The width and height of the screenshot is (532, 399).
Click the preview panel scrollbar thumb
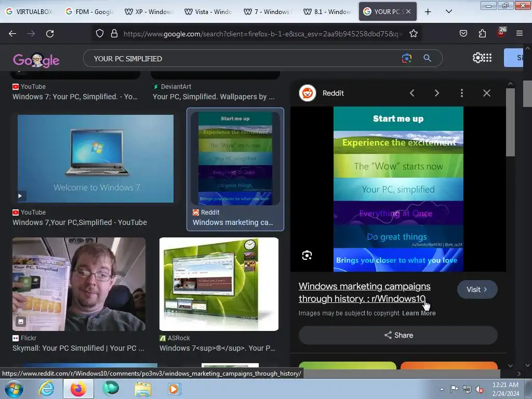[510, 122]
